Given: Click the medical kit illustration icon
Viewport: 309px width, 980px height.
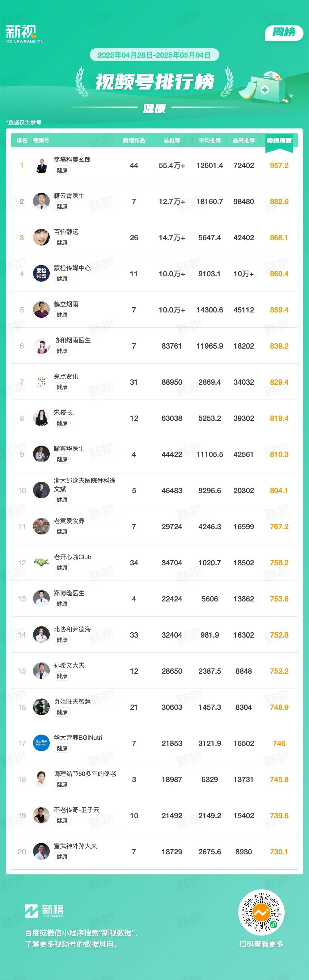Looking at the screenshot, I should [265, 87].
